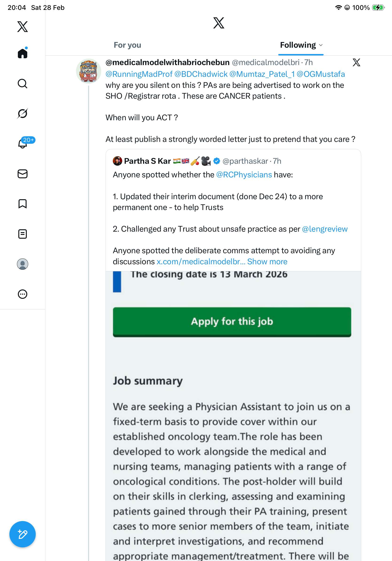Image resolution: width=392 pixels, height=561 pixels.
Task: Open Grok from the sidebar
Action: tap(23, 113)
